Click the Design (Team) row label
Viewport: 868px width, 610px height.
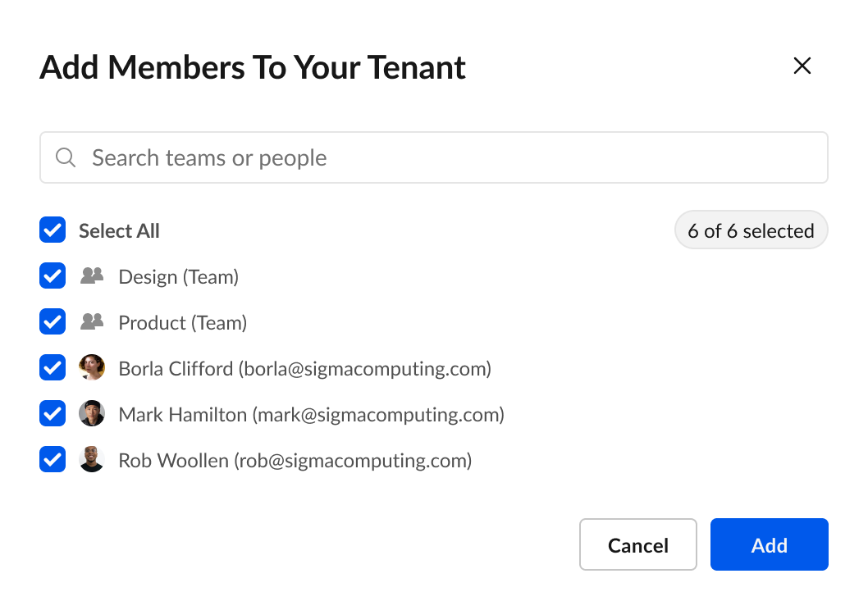[179, 277]
